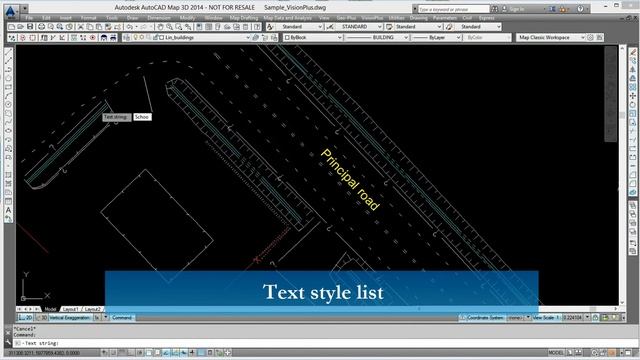Select the Erase tool in Modify toolbar

pos(633,52)
